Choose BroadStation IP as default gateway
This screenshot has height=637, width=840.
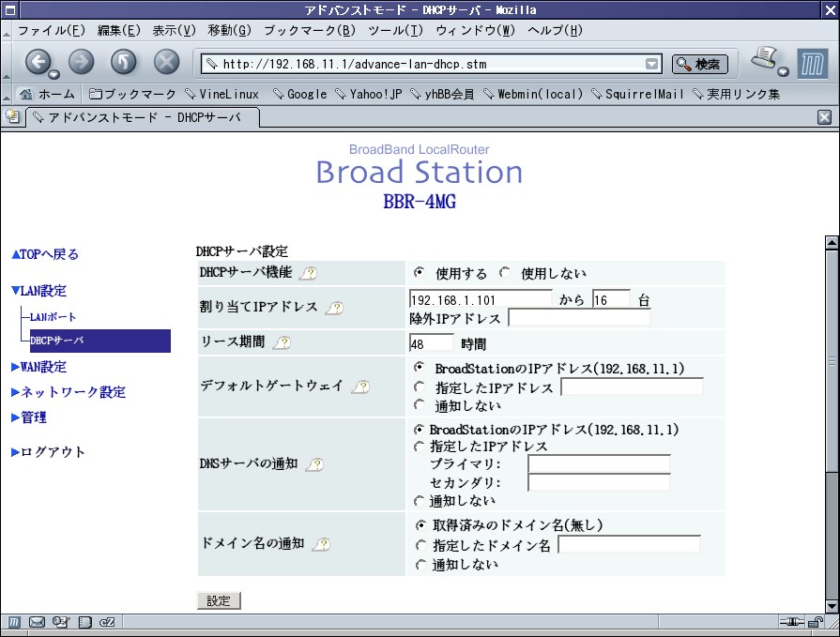point(420,367)
